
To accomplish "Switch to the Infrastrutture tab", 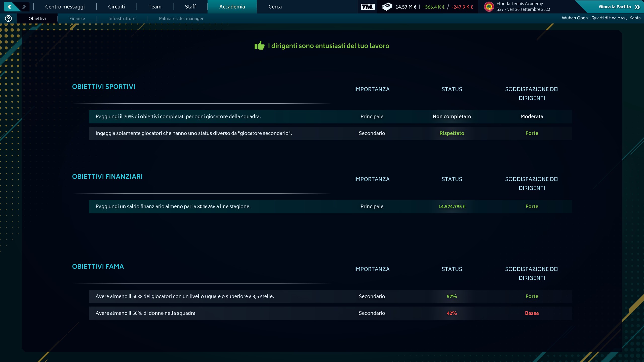I will pyautogui.click(x=122, y=18).
